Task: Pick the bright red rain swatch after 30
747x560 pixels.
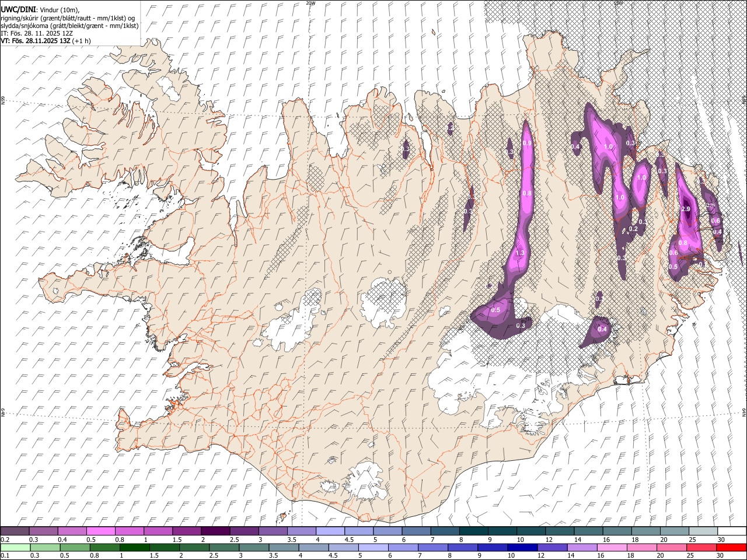Action: (731, 547)
